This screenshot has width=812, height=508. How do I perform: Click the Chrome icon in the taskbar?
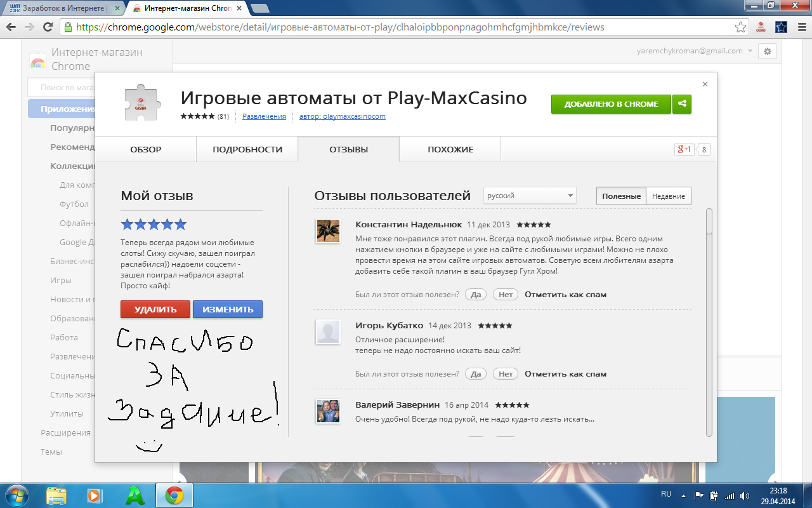pyautogui.click(x=174, y=495)
